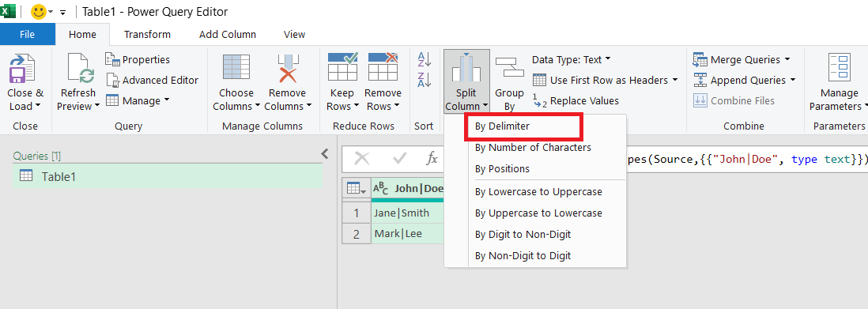The width and height of the screenshot is (868, 309).
Task: Expand the smiley feedback dropdown arrow
Action: [51, 12]
